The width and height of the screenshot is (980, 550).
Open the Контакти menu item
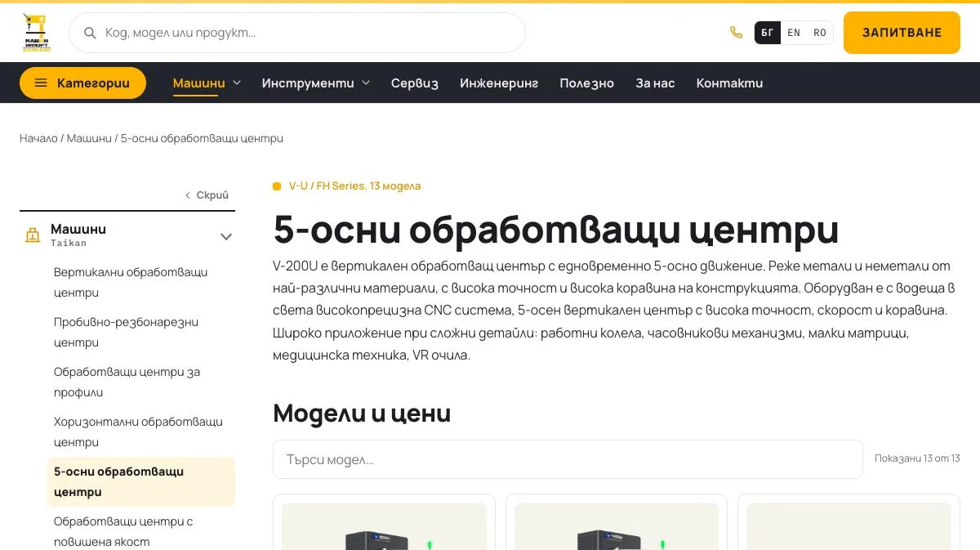pyautogui.click(x=729, y=83)
